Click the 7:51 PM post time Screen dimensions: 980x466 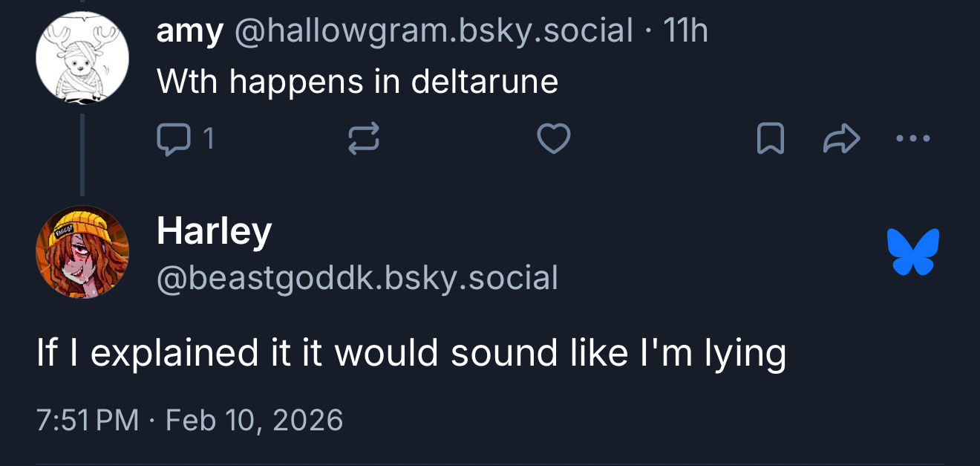87,420
